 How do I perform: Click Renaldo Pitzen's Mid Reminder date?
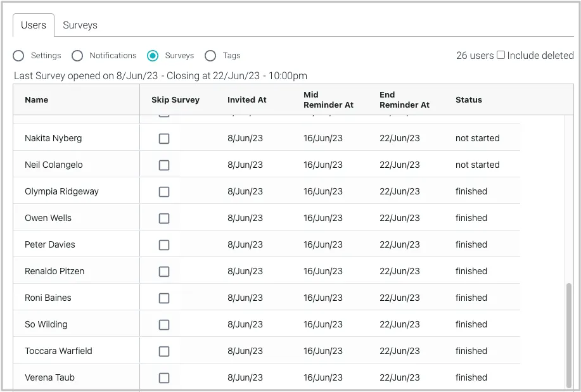coord(323,271)
